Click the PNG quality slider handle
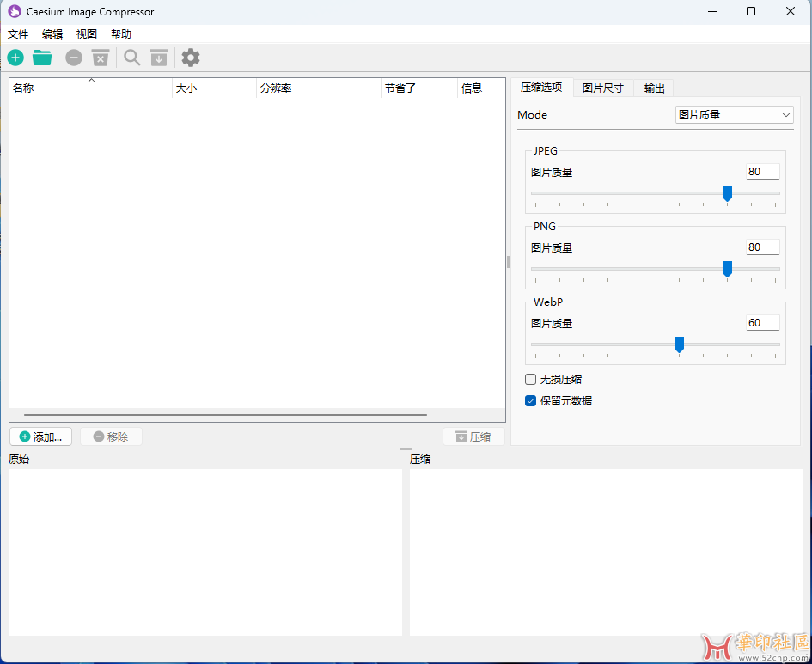This screenshot has height=664, width=812. [x=727, y=269]
